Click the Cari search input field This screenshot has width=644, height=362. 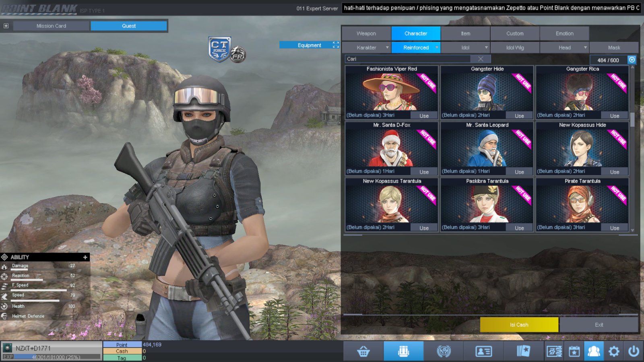(x=409, y=59)
